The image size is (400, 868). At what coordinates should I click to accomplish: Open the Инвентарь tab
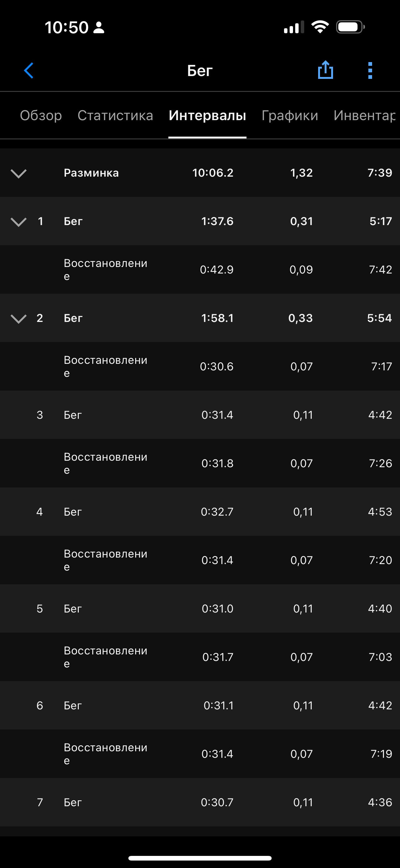click(365, 115)
